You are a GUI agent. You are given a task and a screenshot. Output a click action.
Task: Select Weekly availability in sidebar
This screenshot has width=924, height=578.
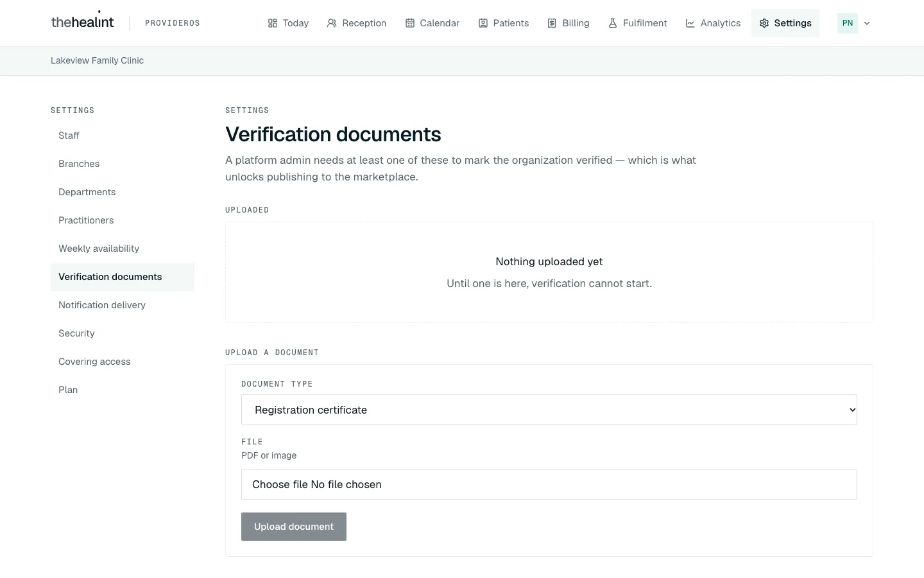click(x=123, y=249)
